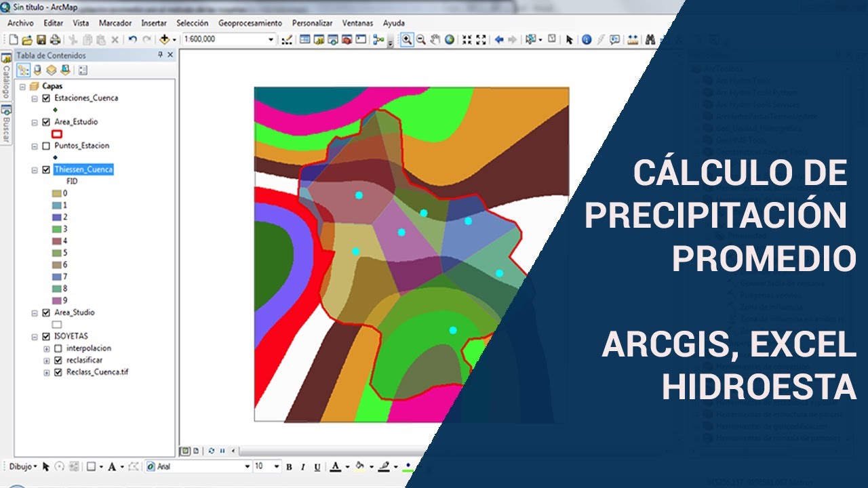Create a new map document

[x=14, y=40]
